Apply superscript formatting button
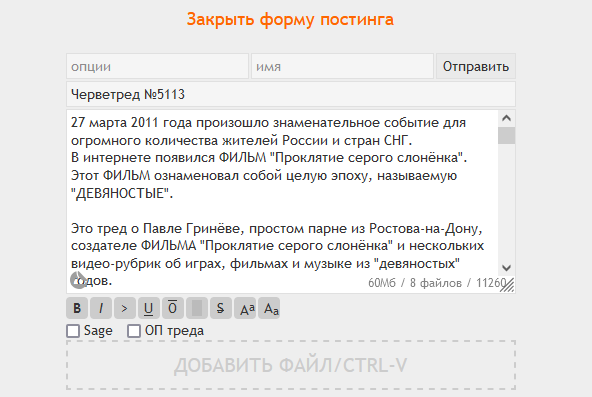The width and height of the screenshot is (592, 397). [x=245, y=308]
